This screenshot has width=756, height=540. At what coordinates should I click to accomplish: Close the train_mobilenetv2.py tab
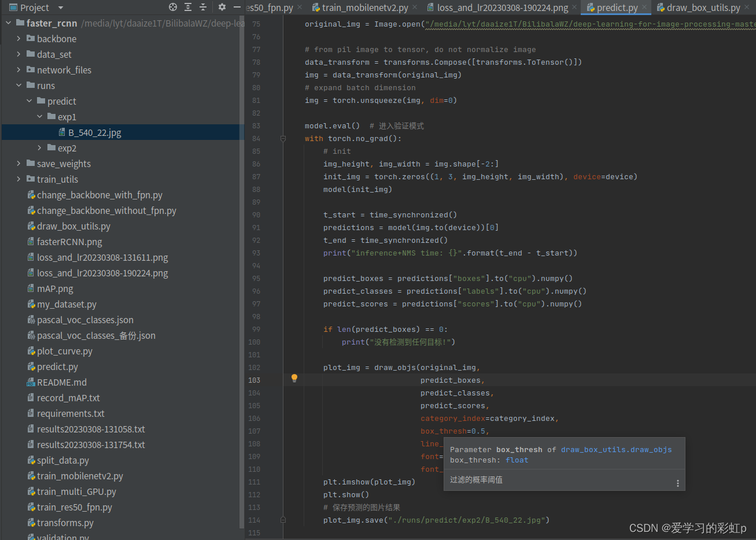415,8
